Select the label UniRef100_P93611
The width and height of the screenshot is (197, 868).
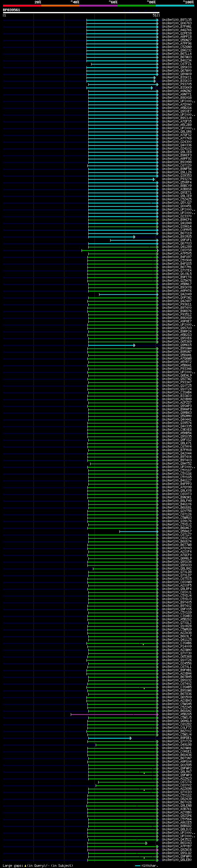[177, 305]
